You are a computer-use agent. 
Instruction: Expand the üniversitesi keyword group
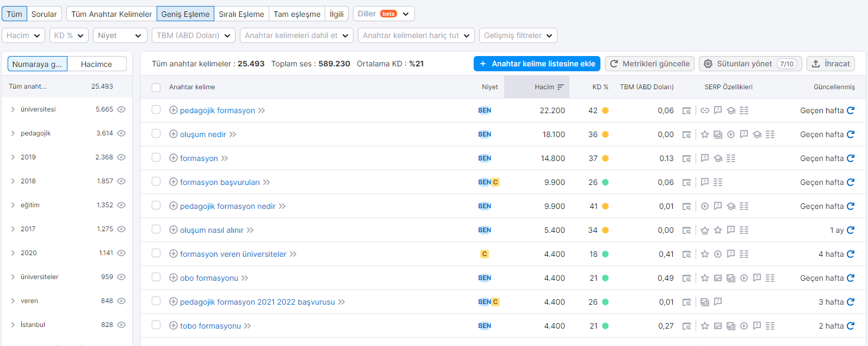tap(13, 109)
